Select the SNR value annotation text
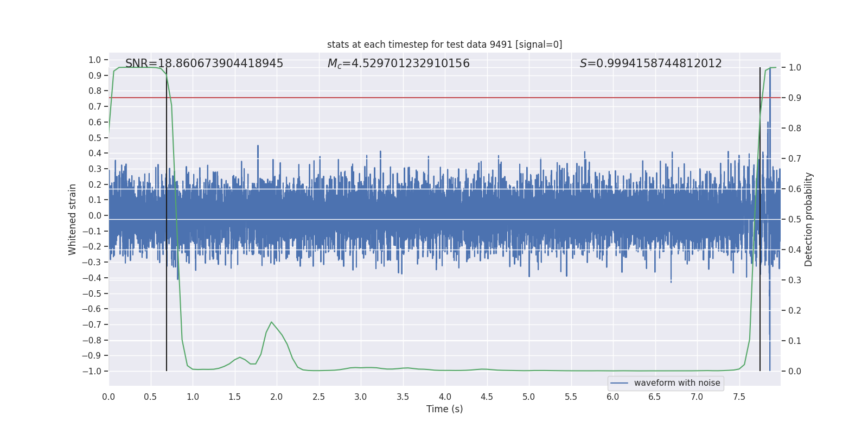Image resolution: width=868 pixels, height=434 pixels. coord(204,63)
